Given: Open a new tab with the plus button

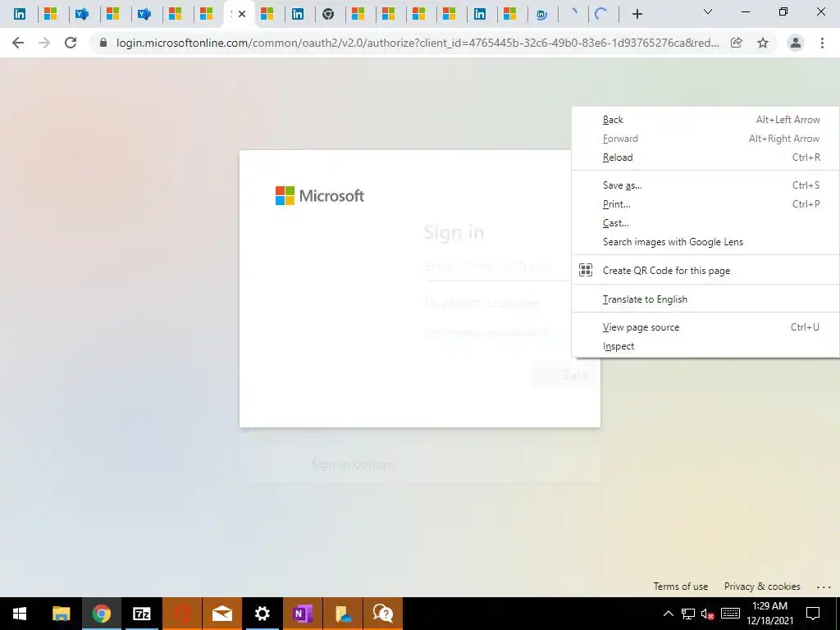Looking at the screenshot, I should [637, 14].
